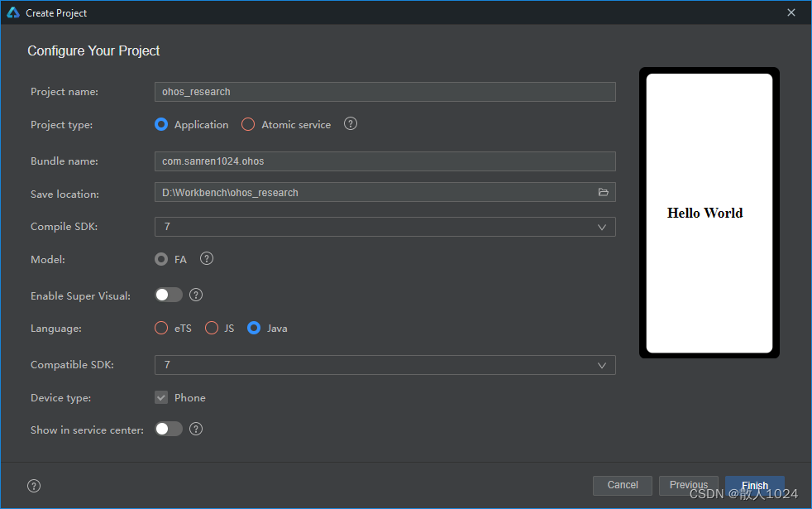Go back with the Previous button

[688, 485]
